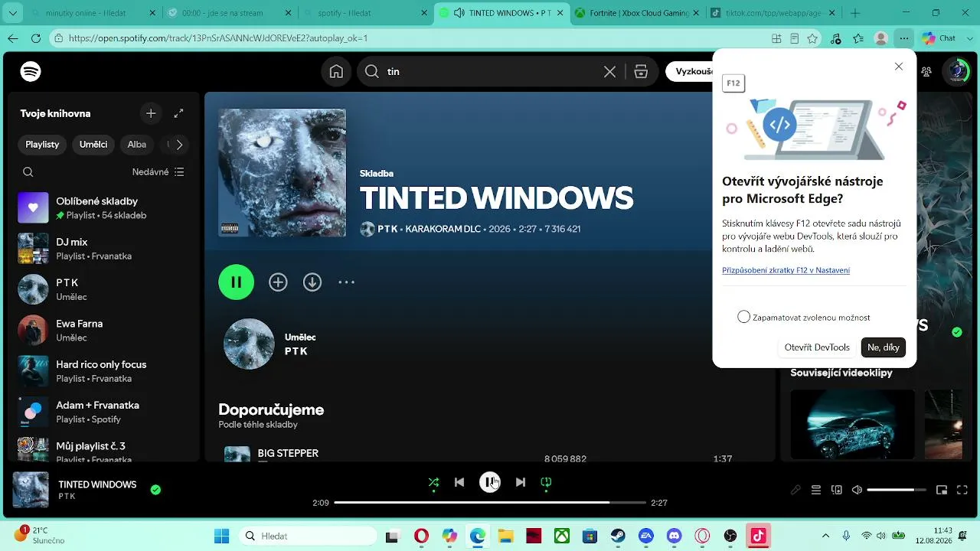Pause the track with the green button
The width and height of the screenshot is (980, 551).
(x=236, y=282)
